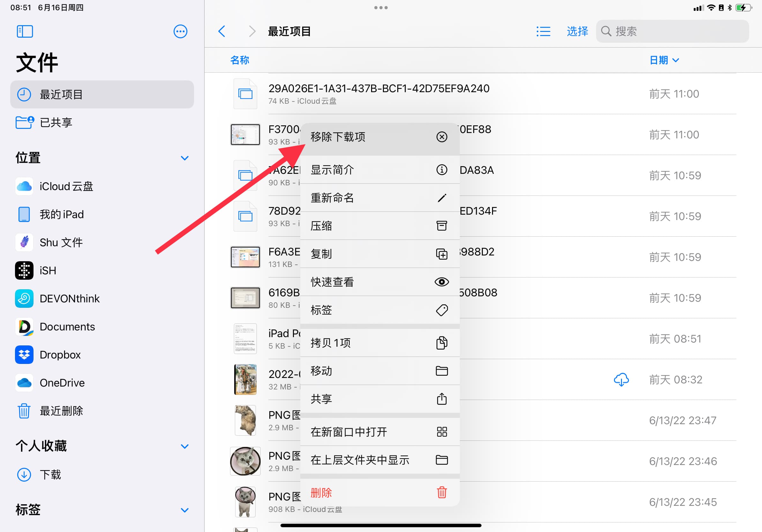Image resolution: width=762 pixels, height=532 pixels.
Task: Open the 6169B screenshot thumbnail
Action: tap(245, 298)
